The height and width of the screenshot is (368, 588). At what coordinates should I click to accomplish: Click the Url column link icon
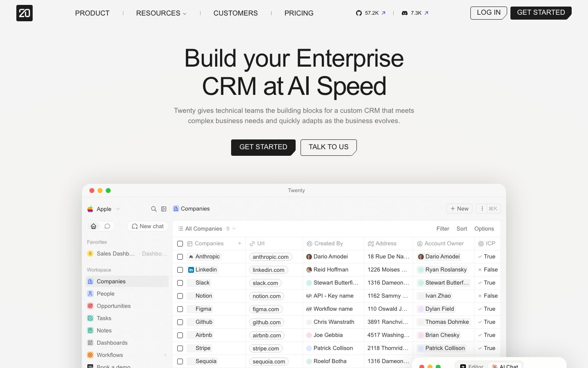tap(252, 244)
